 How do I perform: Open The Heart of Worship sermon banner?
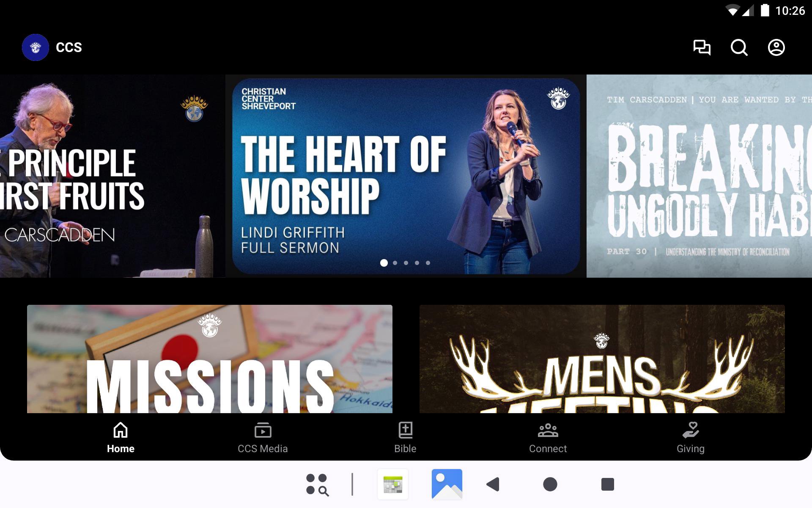click(x=405, y=176)
